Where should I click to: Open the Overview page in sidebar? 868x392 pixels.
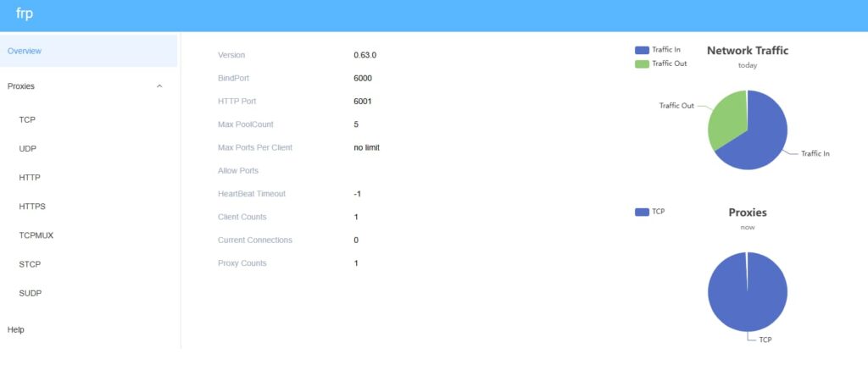(88, 51)
